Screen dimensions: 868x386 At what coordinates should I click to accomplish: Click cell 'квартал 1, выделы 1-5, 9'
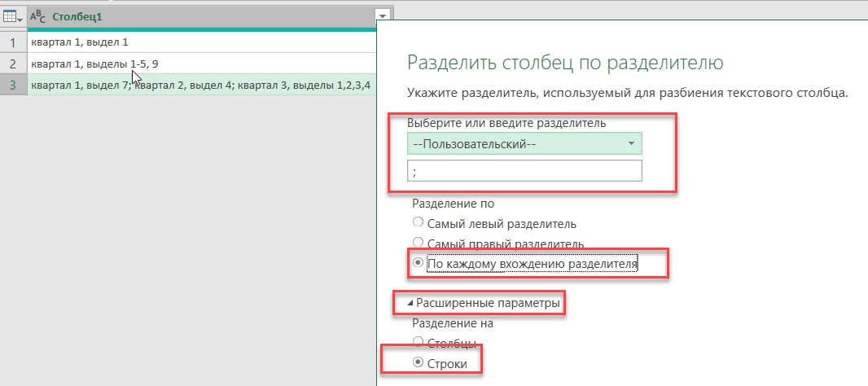[202, 64]
